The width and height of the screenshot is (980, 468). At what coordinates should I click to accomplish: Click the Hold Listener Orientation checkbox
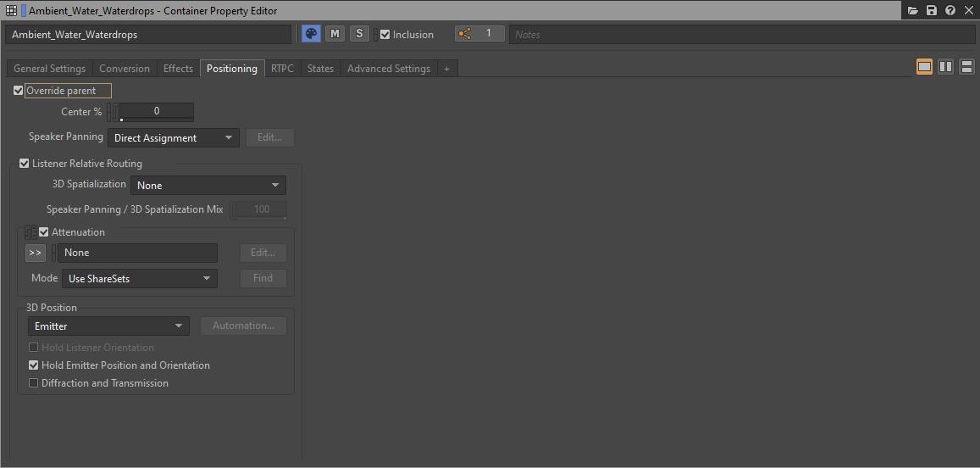[34, 348]
